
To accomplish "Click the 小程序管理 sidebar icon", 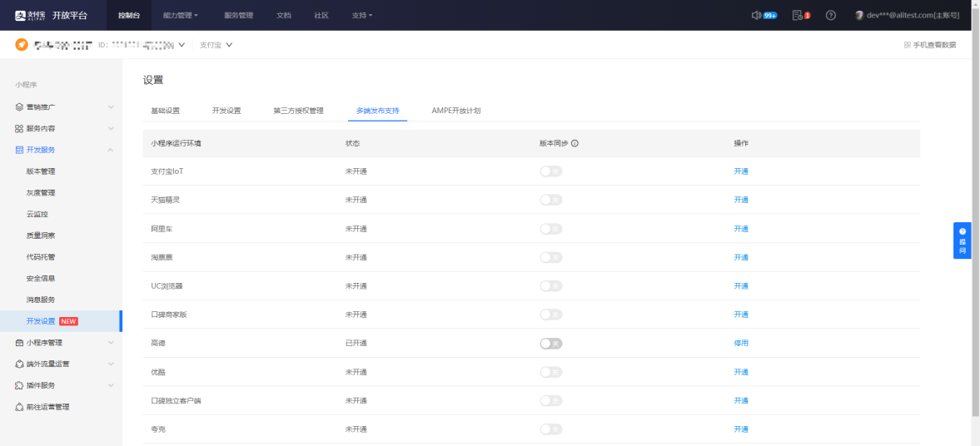I will (19, 342).
